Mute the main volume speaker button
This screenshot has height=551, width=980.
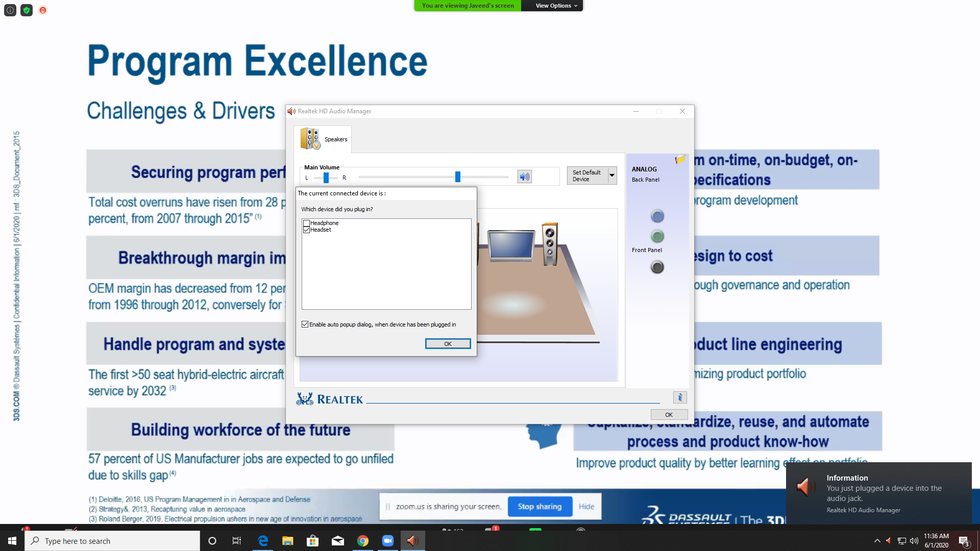pyautogui.click(x=524, y=177)
